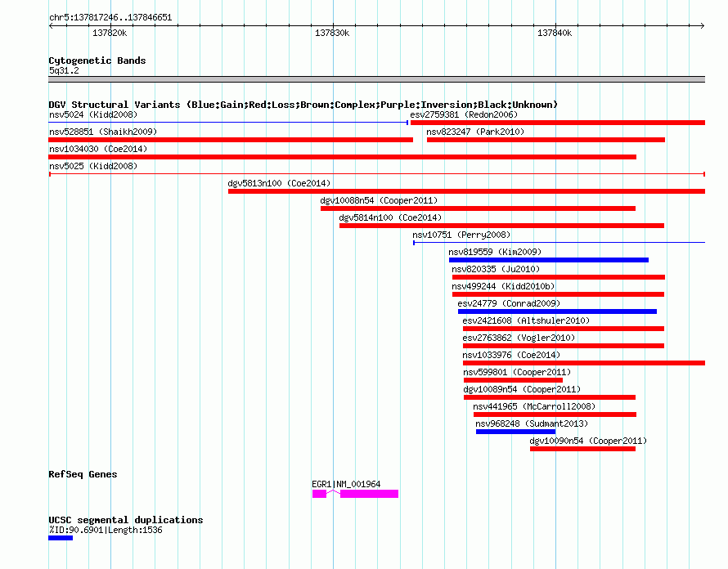Select the nsv1033976 (Coe2014) label
Viewport: 728px width, 569px height.
pos(511,355)
